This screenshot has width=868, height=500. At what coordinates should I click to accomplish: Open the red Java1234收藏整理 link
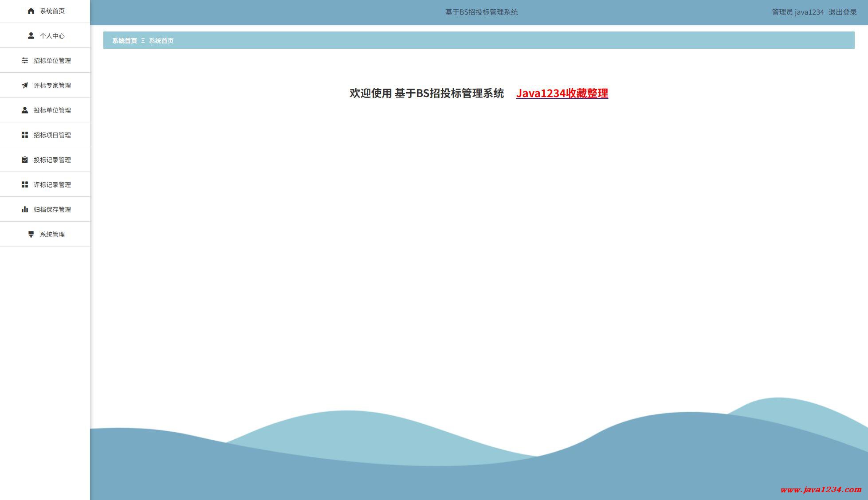(x=562, y=93)
